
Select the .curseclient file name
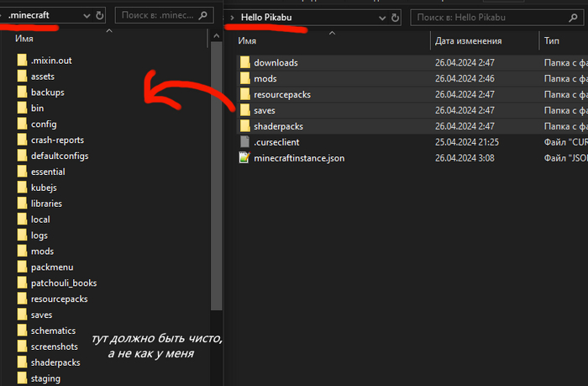click(276, 142)
